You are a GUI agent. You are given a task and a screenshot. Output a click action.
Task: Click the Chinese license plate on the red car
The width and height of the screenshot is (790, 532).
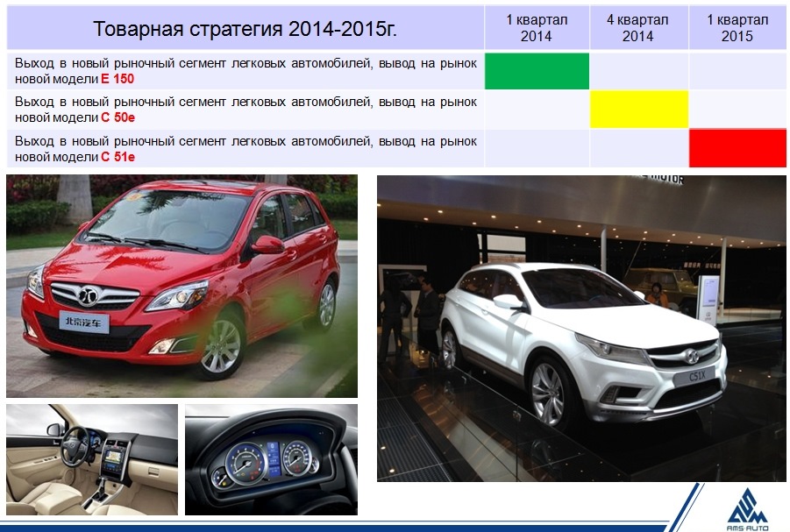tap(83, 323)
